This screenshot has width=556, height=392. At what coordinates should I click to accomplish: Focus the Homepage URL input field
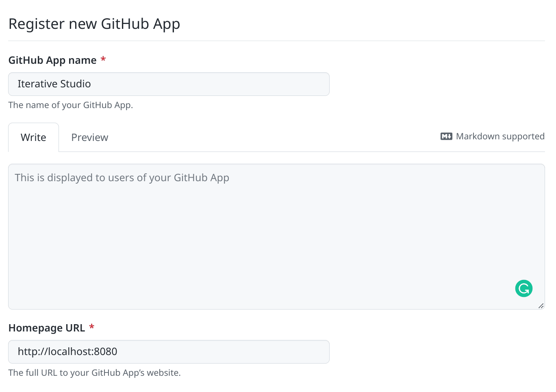point(169,352)
